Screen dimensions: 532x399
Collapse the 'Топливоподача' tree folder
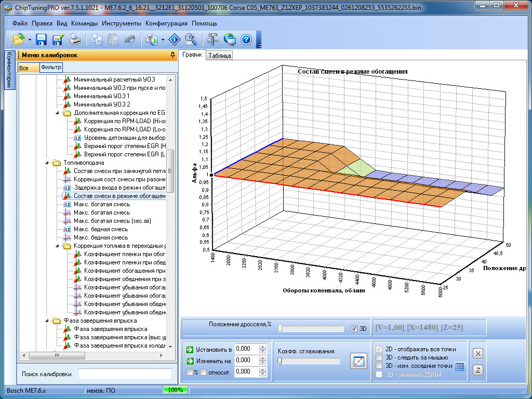[47, 163]
